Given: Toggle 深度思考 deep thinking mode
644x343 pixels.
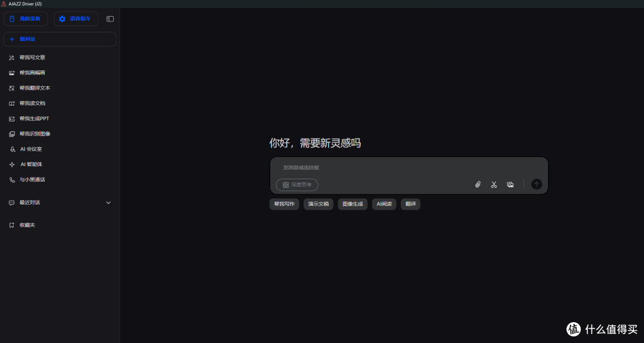Looking at the screenshot, I should (297, 185).
